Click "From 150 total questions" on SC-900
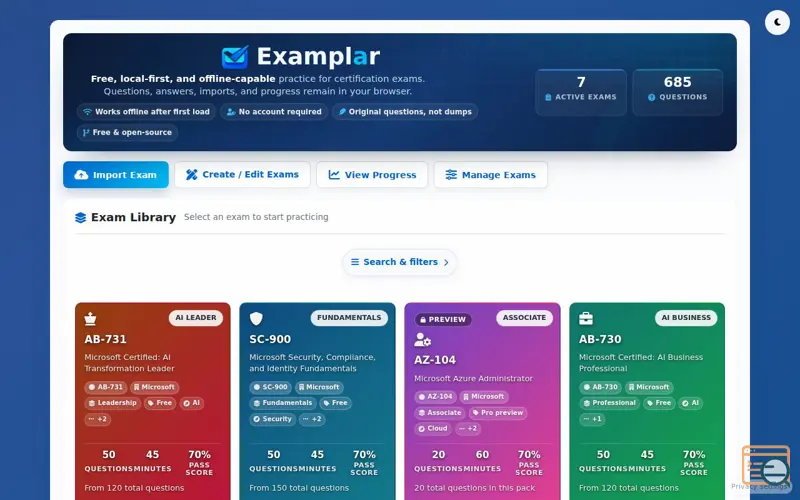Screen dimensions: 800x500 click(x=299, y=488)
